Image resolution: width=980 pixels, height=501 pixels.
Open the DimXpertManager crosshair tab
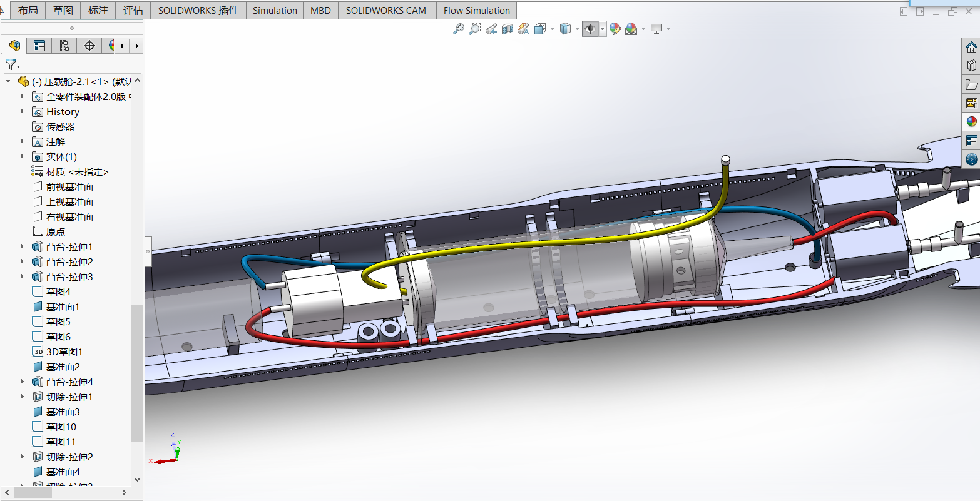pyautogui.click(x=89, y=46)
